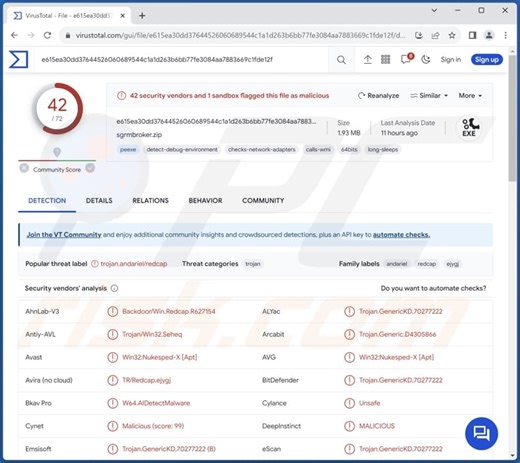Open the tab search chevron

click(434, 11)
